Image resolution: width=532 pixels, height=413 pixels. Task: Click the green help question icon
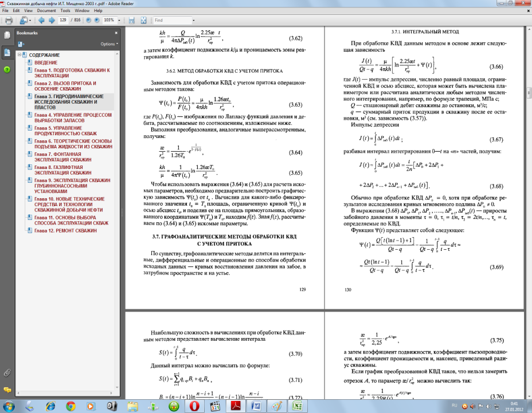(x=7, y=69)
